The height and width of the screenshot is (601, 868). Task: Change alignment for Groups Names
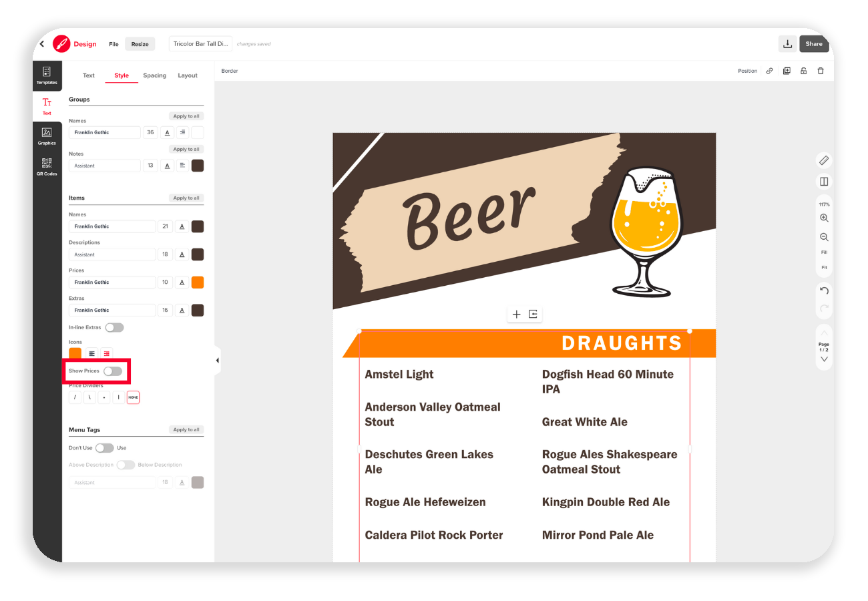pos(182,132)
